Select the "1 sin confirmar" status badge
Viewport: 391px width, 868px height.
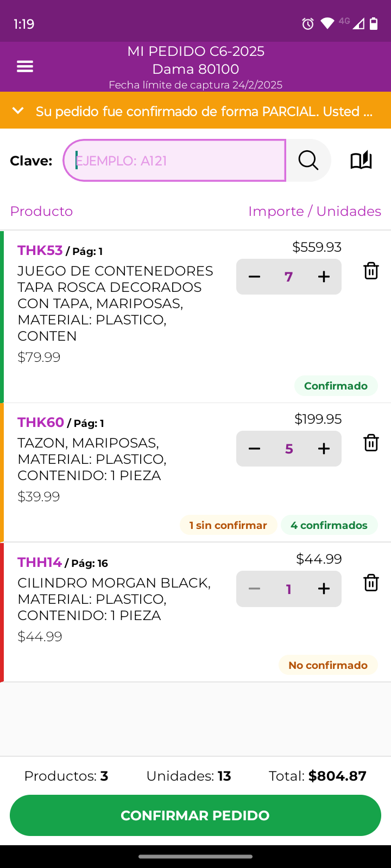pos(228,525)
